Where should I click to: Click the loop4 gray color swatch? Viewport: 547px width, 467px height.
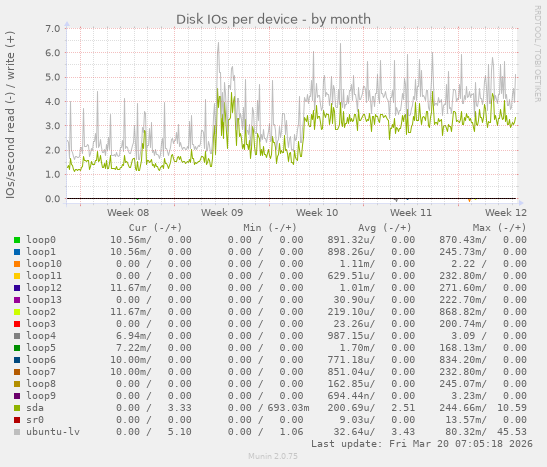tap(17, 336)
